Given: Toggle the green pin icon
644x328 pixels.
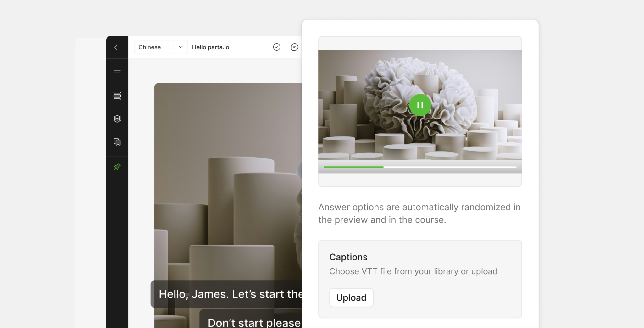Looking at the screenshot, I should 117,167.
